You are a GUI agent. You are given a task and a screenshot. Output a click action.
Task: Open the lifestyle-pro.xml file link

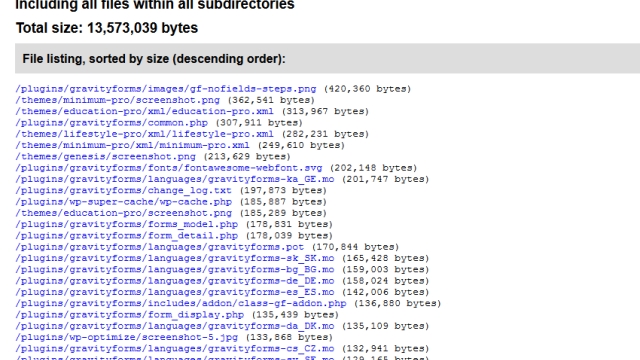[144, 134]
